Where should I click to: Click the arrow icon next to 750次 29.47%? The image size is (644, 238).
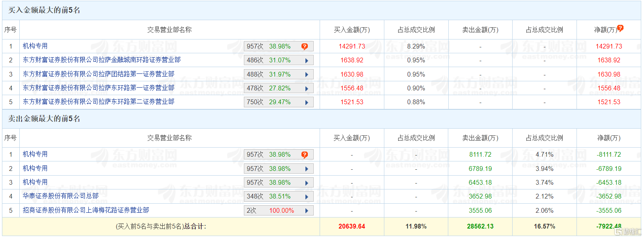coord(307,103)
